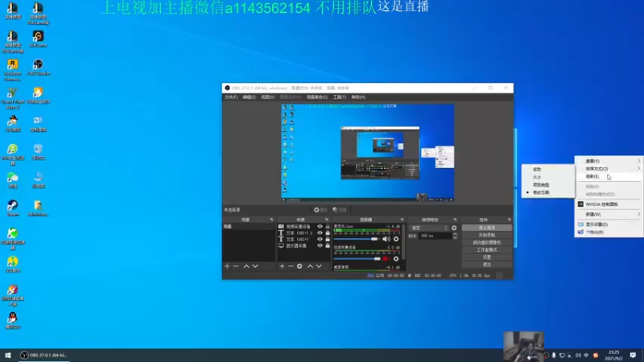Screen dimensions: 644x362
Task: Open the This PC desktop icon
Action: click(38, 179)
